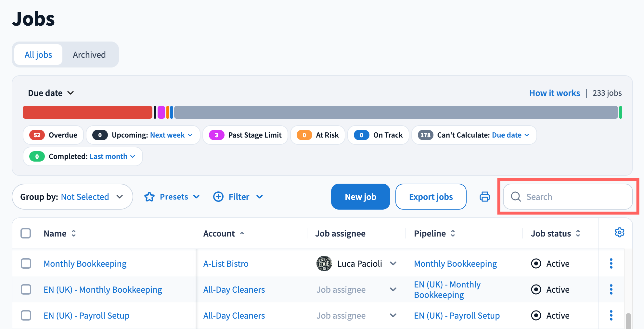
Task: Open A-List Bistro account link
Action: 226,263
